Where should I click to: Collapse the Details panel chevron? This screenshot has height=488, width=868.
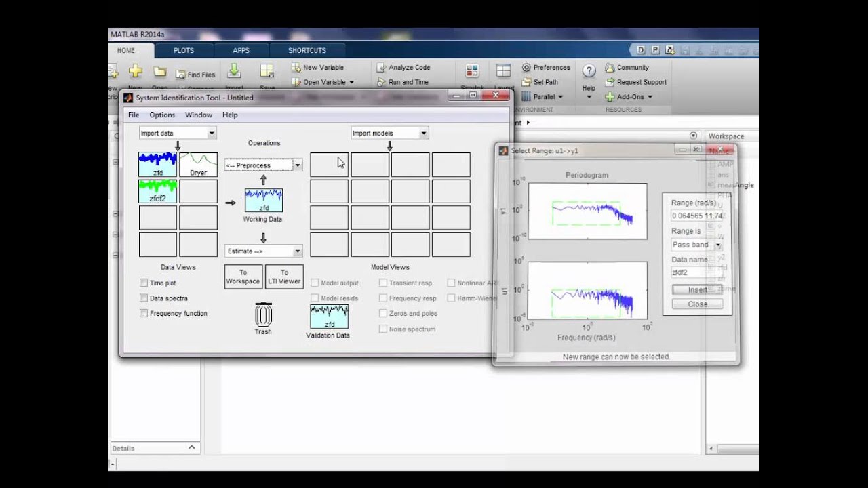click(191, 447)
